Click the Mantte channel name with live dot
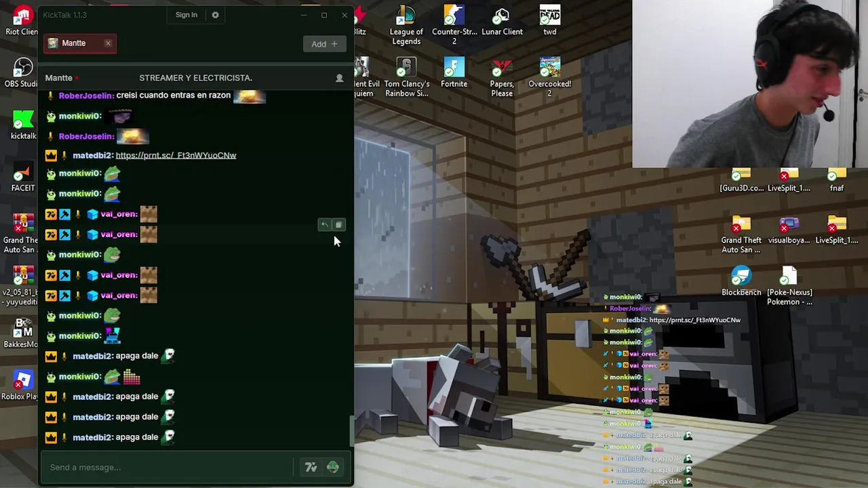 pos(62,78)
